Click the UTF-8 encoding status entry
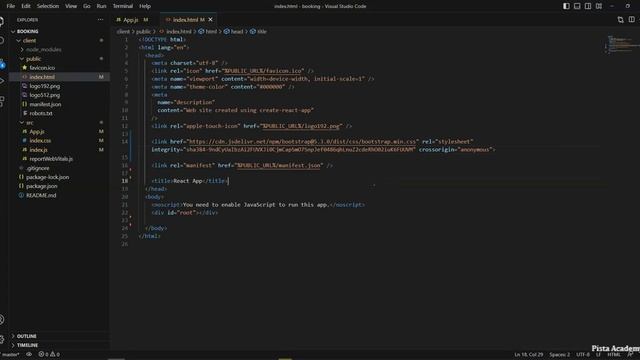This screenshot has width=640, height=360. 583,354
